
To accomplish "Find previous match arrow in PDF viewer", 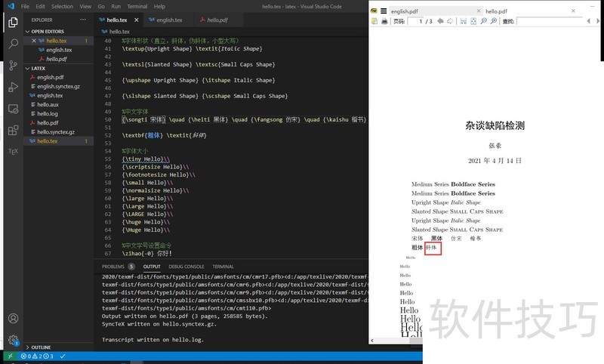I will pyautogui.click(x=589, y=21).
